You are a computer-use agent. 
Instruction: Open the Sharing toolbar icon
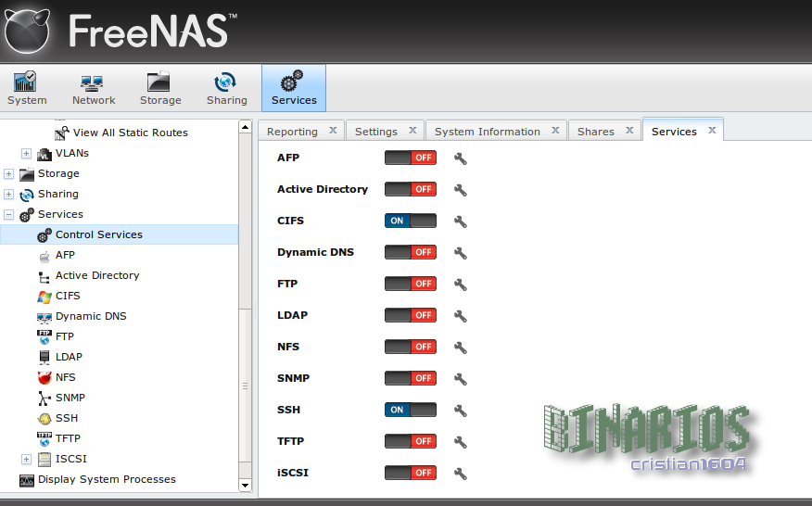click(x=226, y=88)
